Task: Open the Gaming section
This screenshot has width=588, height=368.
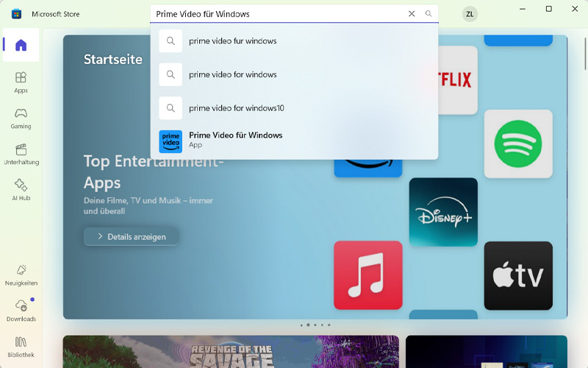Action: pyautogui.click(x=21, y=118)
